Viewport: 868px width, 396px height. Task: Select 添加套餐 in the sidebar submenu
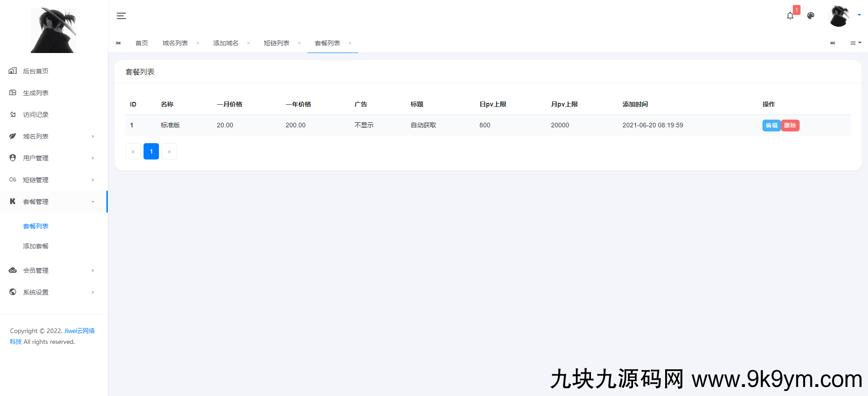tap(36, 246)
